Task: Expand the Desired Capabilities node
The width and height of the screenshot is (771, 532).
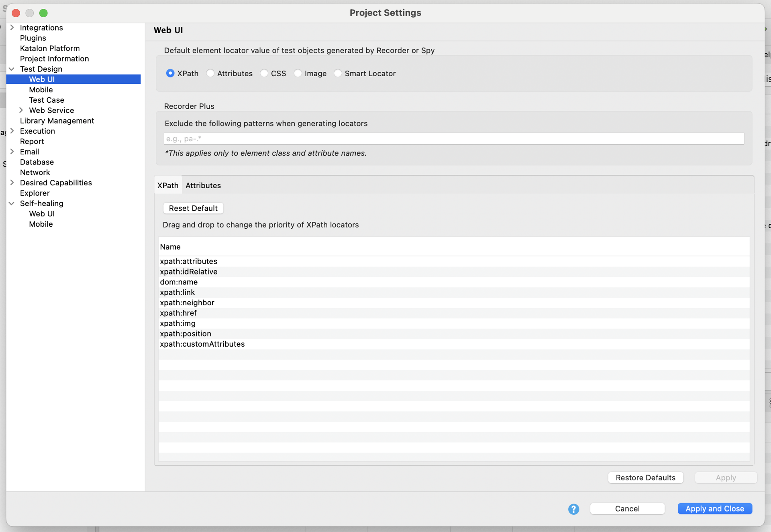Action: pos(12,183)
